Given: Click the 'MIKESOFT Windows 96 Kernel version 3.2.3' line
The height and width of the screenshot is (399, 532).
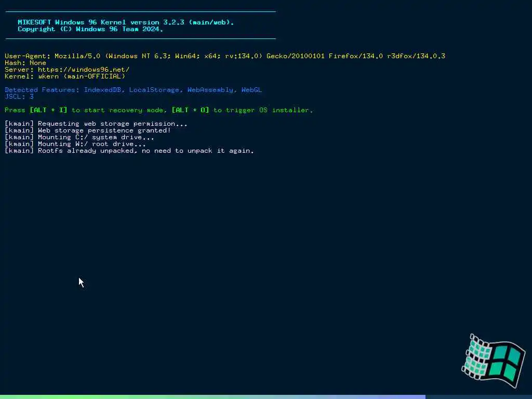Looking at the screenshot, I should [126, 22].
